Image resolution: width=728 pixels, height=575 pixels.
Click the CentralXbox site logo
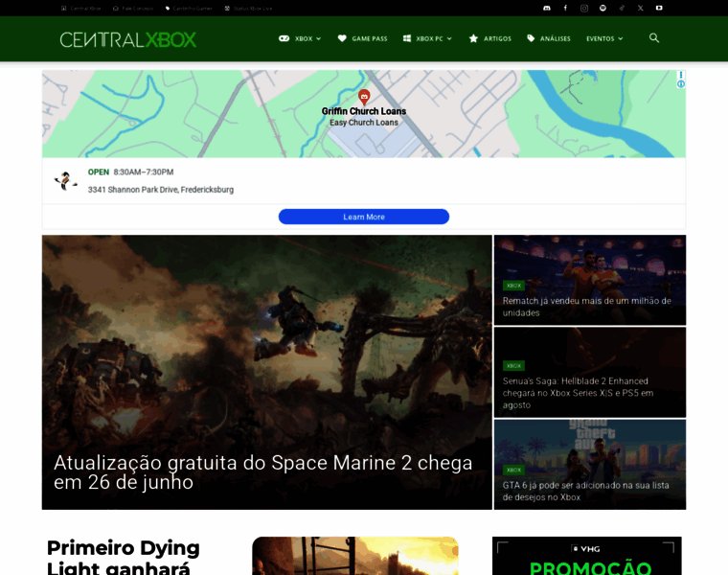click(127, 39)
